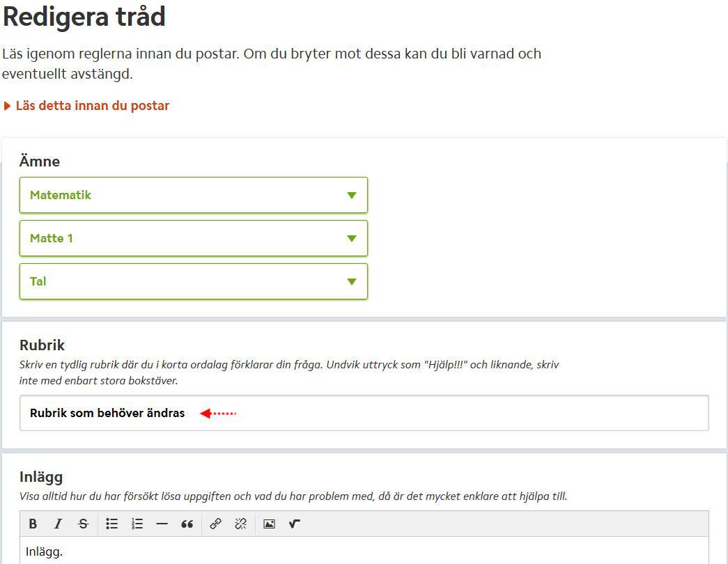Add a blockquote using the quote icon
The width and height of the screenshot is (728, 564).
[187, 524]
